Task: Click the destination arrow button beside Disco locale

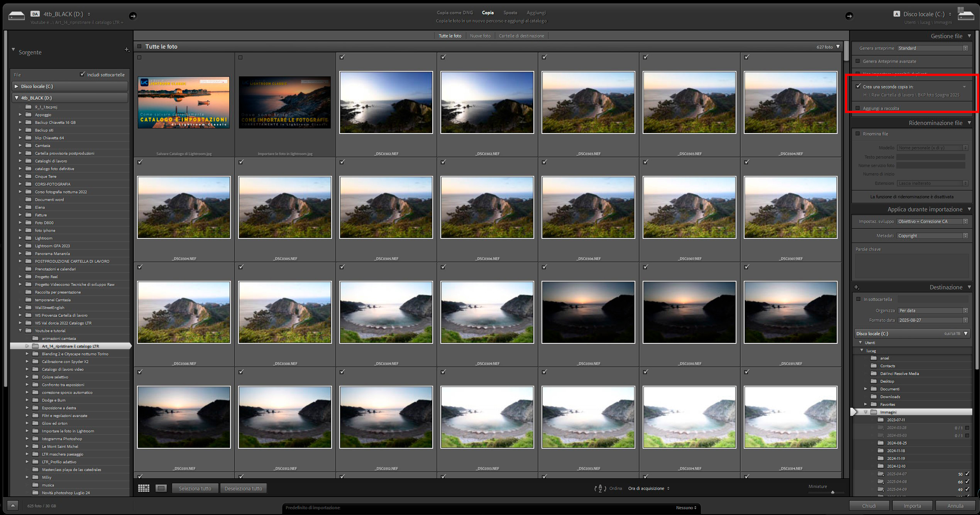Action: [x=849, y=16]
